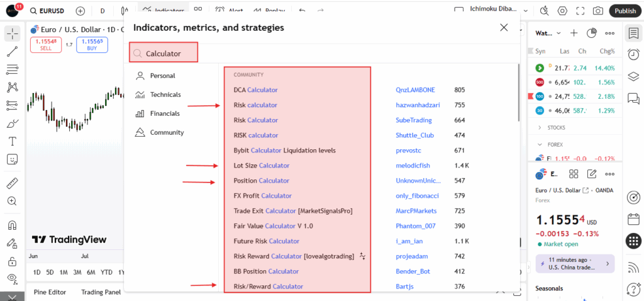Switch to the Pine Editor tab
The width and height of the screenshot is (644, 301).
(50, 292)
